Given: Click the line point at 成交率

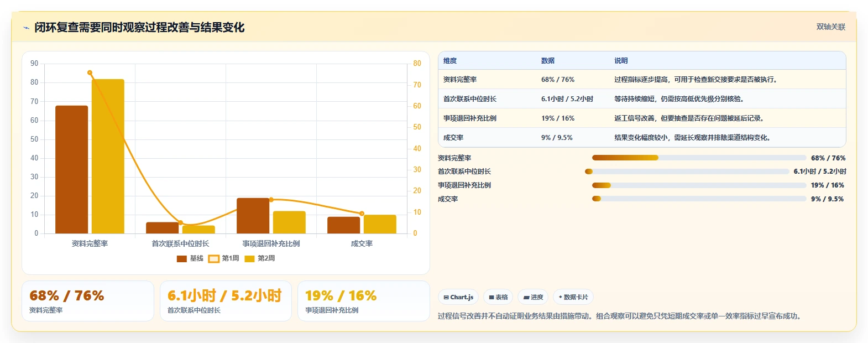Looking at the screenshot, I should [x=362, y=214].
